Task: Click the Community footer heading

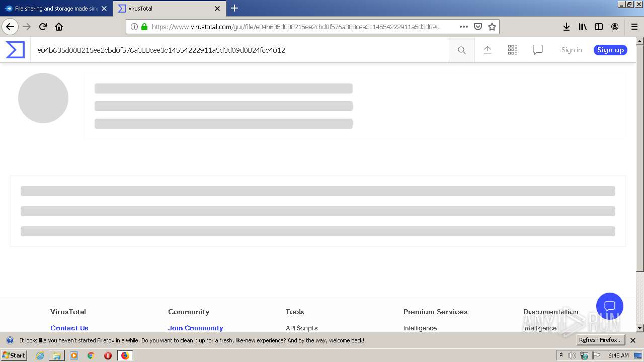Action: [x=189, y=312]
